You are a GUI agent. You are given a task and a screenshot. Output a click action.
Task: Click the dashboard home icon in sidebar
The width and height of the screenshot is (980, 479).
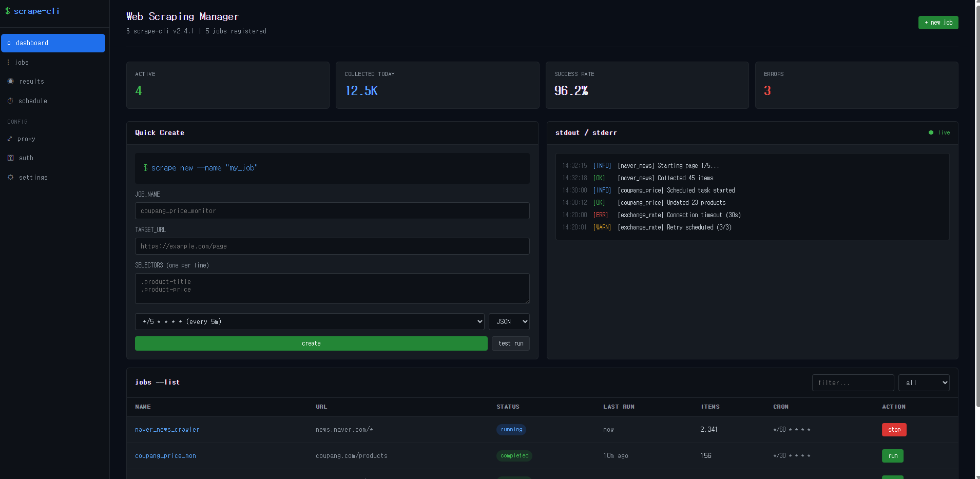pos(9,43)
